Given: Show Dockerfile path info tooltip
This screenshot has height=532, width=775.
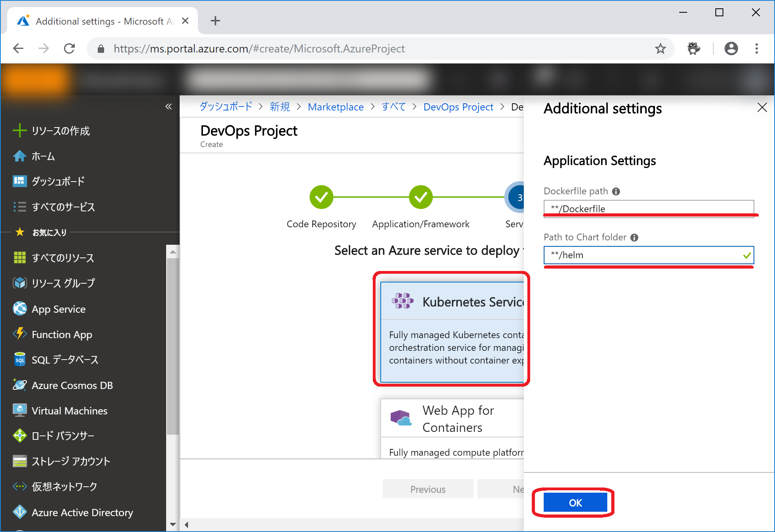Looking at the screenshot, I should click(616, 191).
